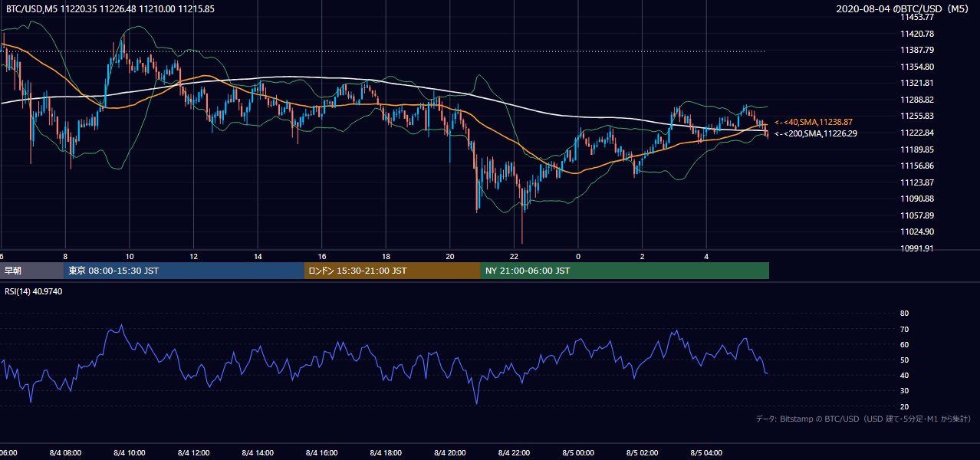Click price axis label 11321.81

coord(917,83)
